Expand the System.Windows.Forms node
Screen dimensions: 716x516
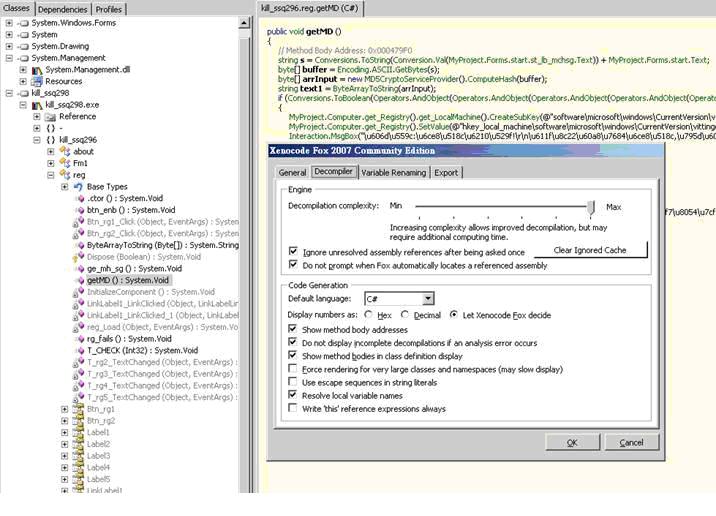[9, 23]
